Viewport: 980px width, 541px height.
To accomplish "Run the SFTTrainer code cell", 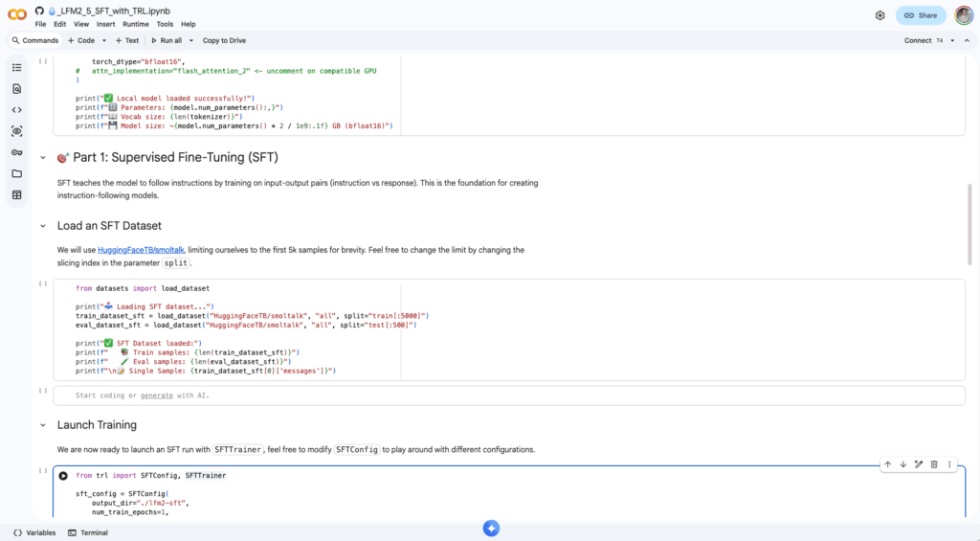I will coord(63,476).
